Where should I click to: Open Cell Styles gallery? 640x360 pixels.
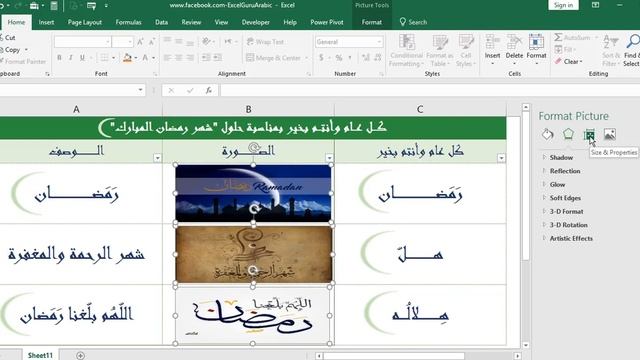click(x=466, y=51)
